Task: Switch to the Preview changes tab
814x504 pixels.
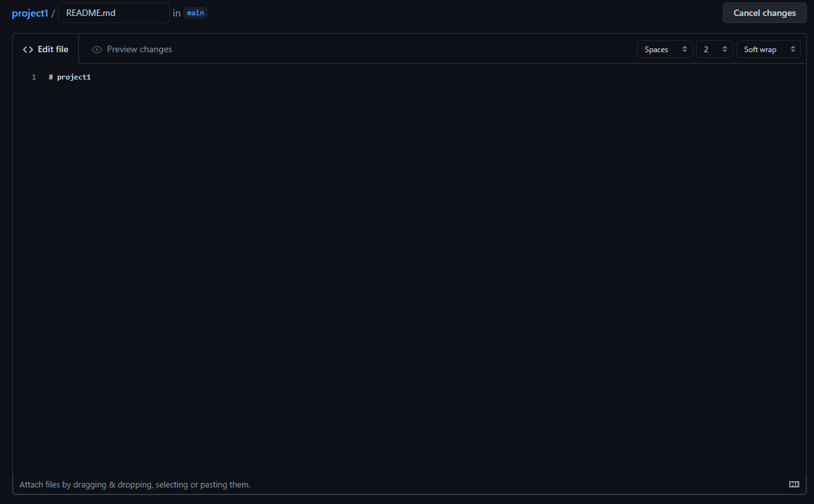Action: pyautogui.click(x=132, y=49)
